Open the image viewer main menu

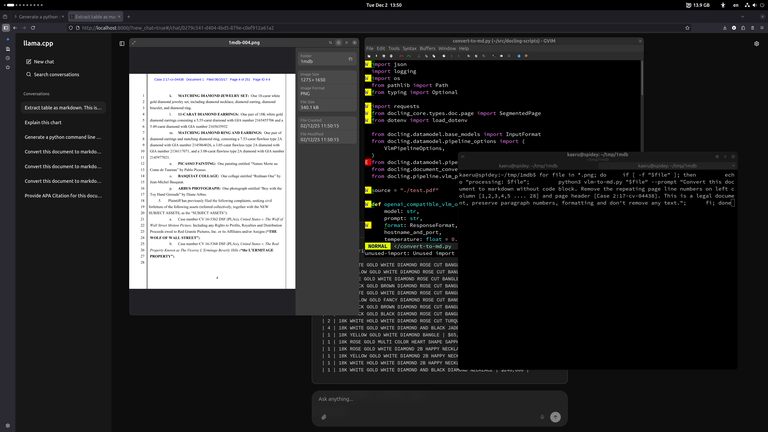(348, 43)
